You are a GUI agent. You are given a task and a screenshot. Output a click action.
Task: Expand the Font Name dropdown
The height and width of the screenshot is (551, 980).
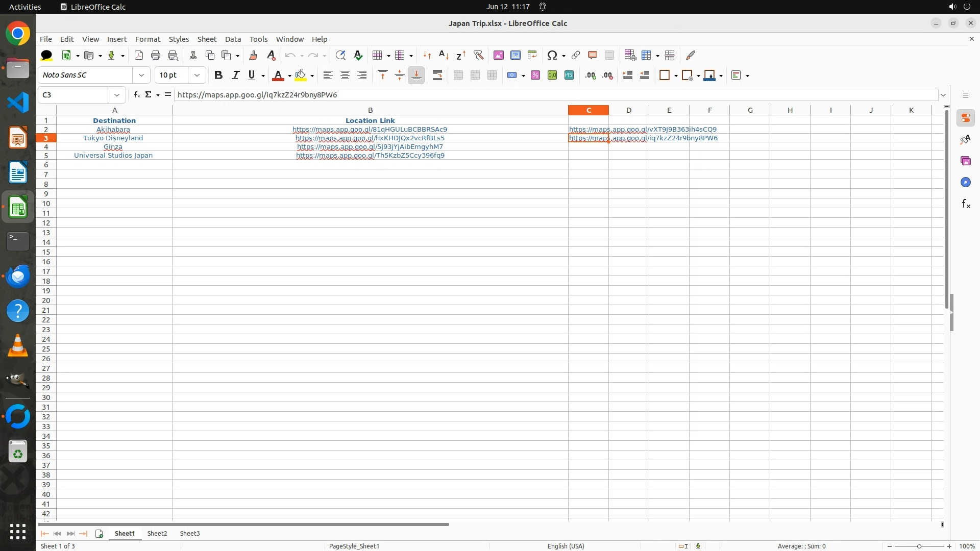click(x=141, y=75)
